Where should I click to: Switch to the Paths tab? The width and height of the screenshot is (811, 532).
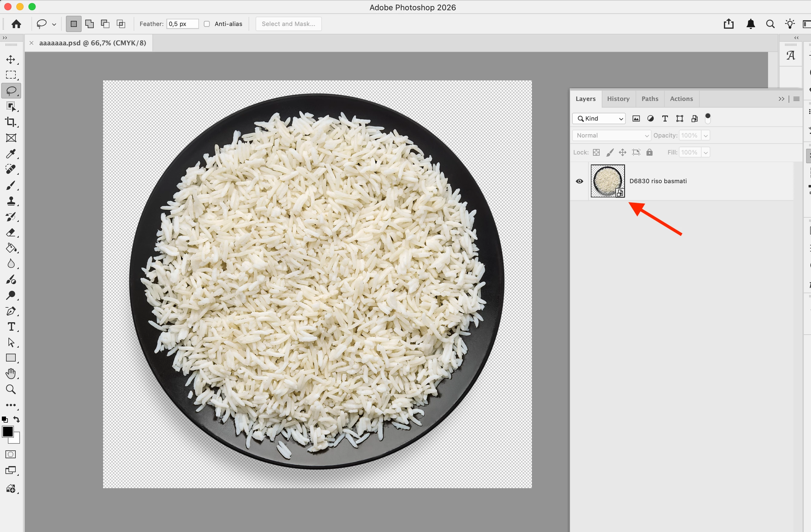[x=650, y=99]
